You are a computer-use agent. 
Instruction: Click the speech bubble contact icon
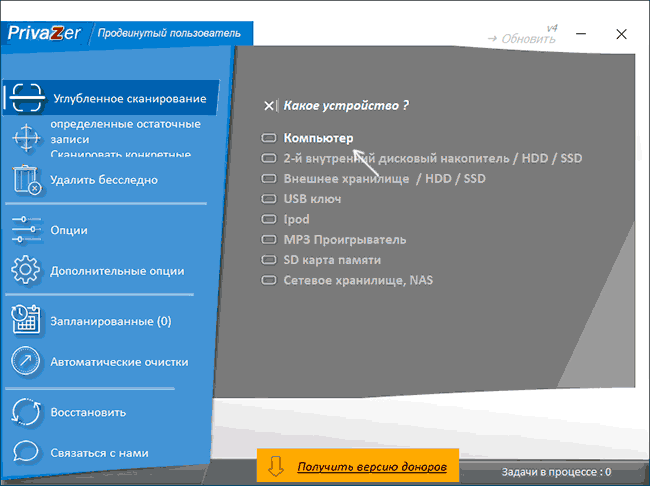point(26,452)
